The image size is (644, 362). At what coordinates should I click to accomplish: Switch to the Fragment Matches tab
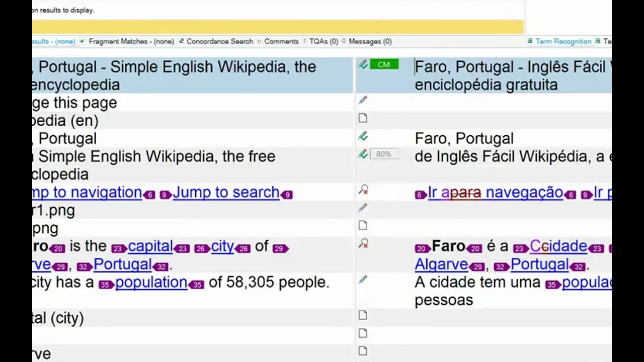tap(131, 41)
